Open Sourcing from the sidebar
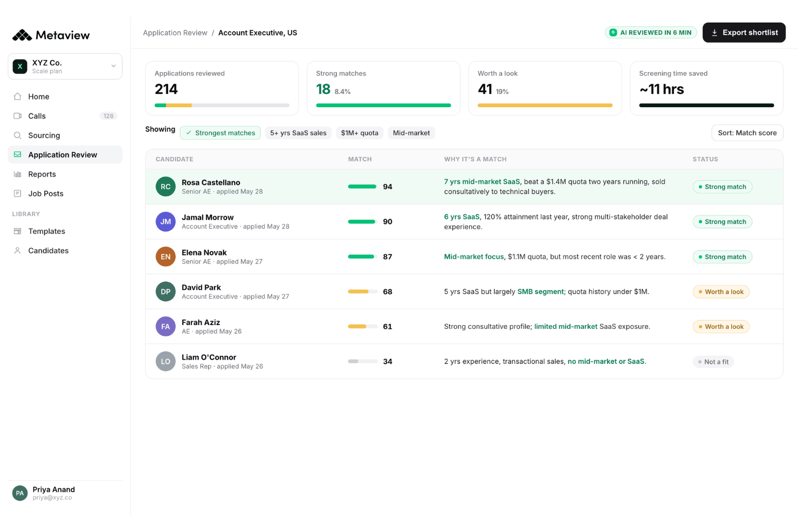 coord(65,135)
